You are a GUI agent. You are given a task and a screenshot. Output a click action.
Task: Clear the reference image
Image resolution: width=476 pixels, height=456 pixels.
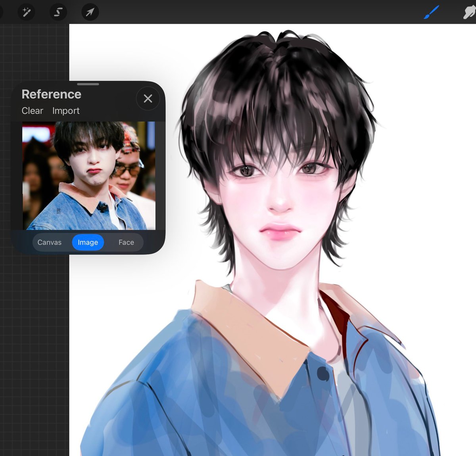(x=32, y=111)
